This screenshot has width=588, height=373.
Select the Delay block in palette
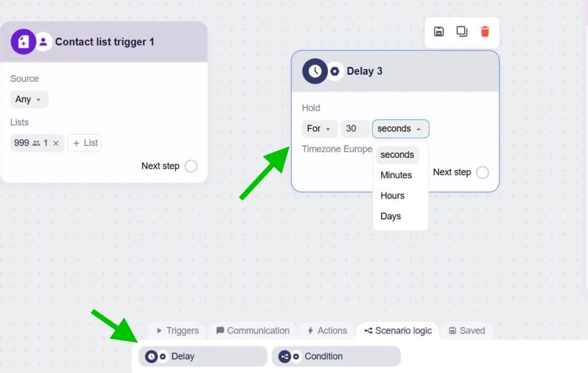click(203, 357)
